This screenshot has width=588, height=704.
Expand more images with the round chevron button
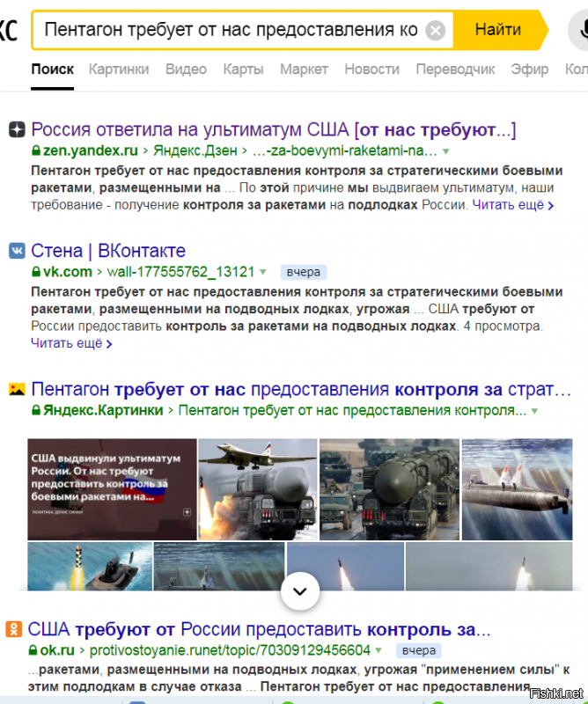(300, 591)
